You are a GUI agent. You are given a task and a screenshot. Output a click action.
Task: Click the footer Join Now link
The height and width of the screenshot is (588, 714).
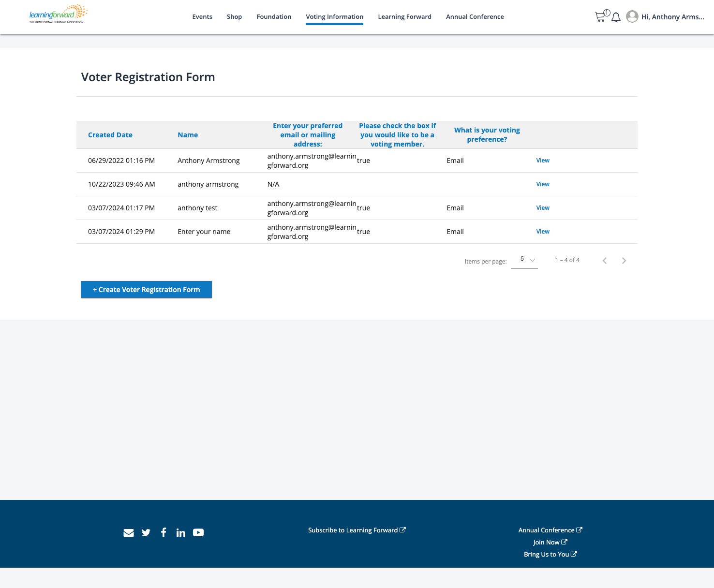coord(550,543)
